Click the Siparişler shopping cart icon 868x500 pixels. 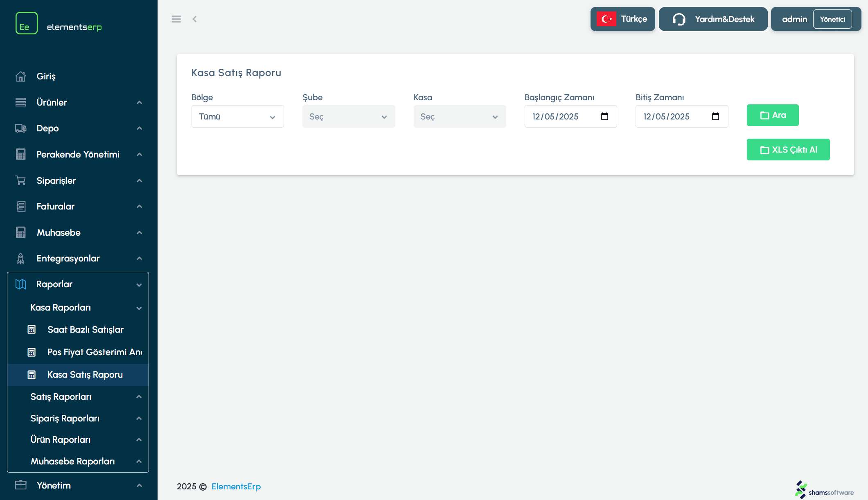tap(21, 180)
